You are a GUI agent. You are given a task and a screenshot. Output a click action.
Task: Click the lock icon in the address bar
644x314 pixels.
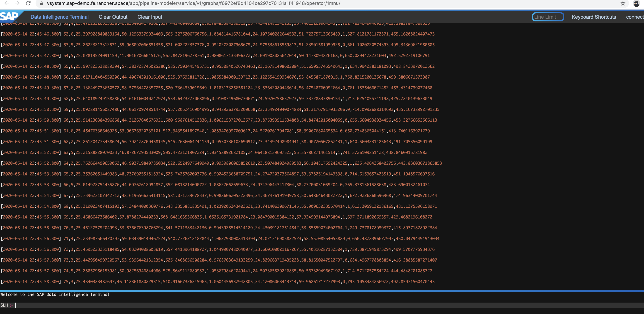pyautogui.click(x=42, y=3)
